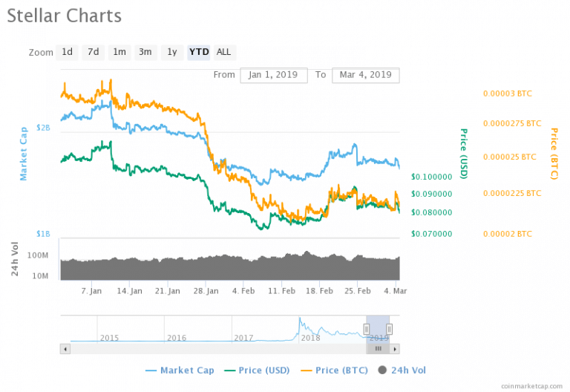570x392 pixels.
Task: Click the 100M volume axis label
Action: pos(38,255)
